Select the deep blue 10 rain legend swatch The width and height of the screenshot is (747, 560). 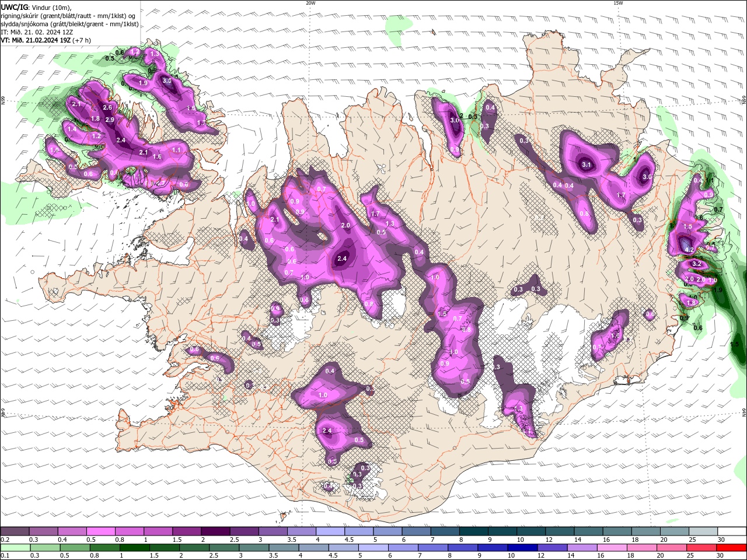522,548
